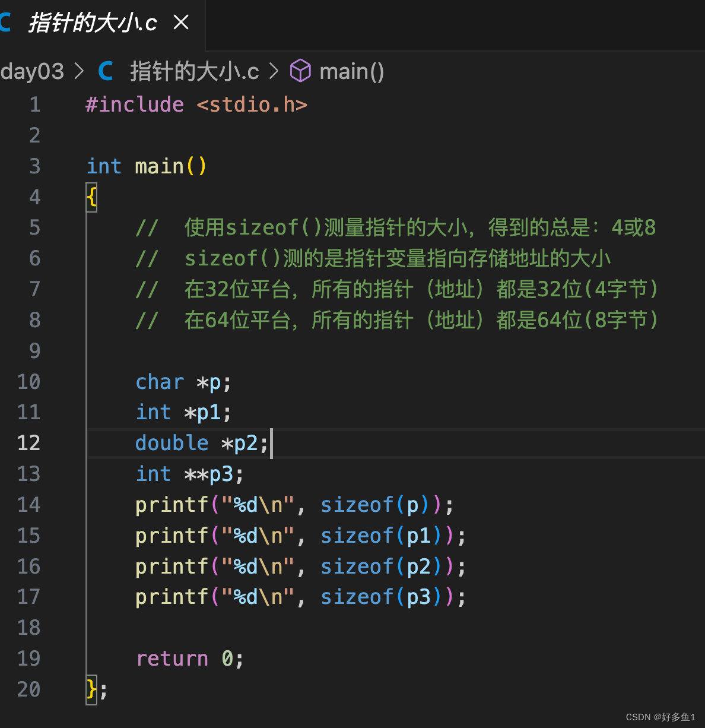
Task: Click 'sizeof(p3)' on line 17
Action: pos(382,597)
